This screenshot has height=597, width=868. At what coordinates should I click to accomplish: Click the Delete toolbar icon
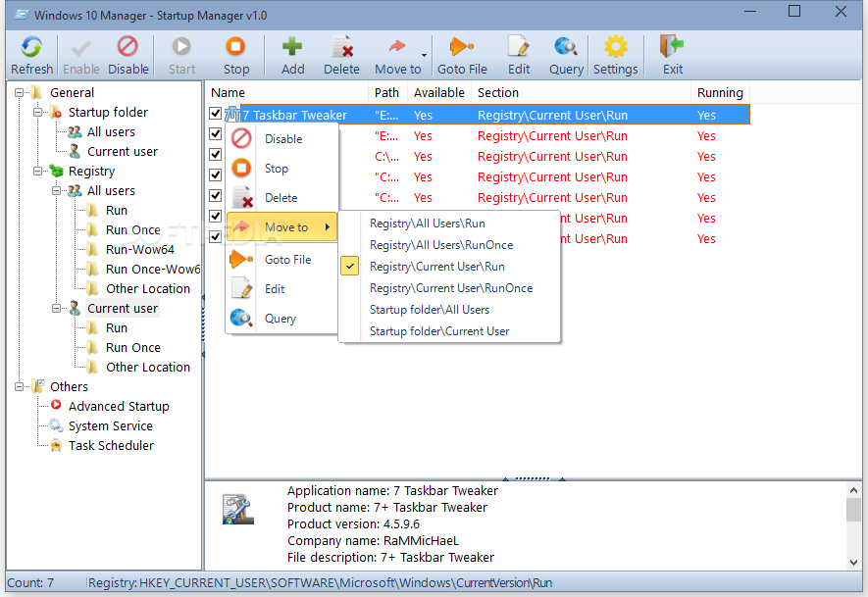(x=342, y=47)
